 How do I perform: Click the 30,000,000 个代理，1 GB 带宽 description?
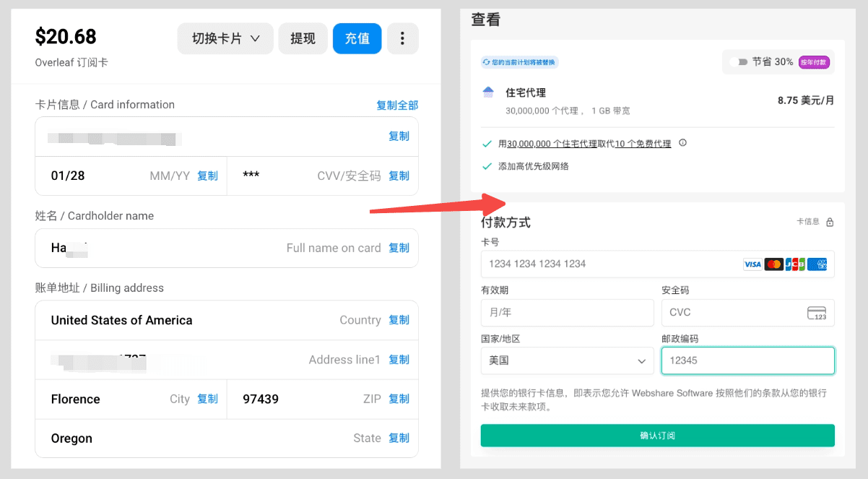point(568,111)
